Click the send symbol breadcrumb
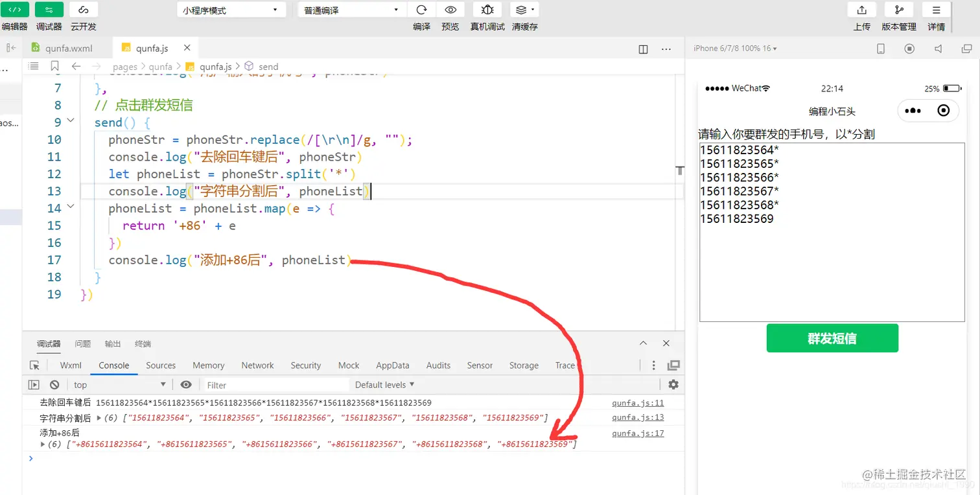 tap(268, 67)
